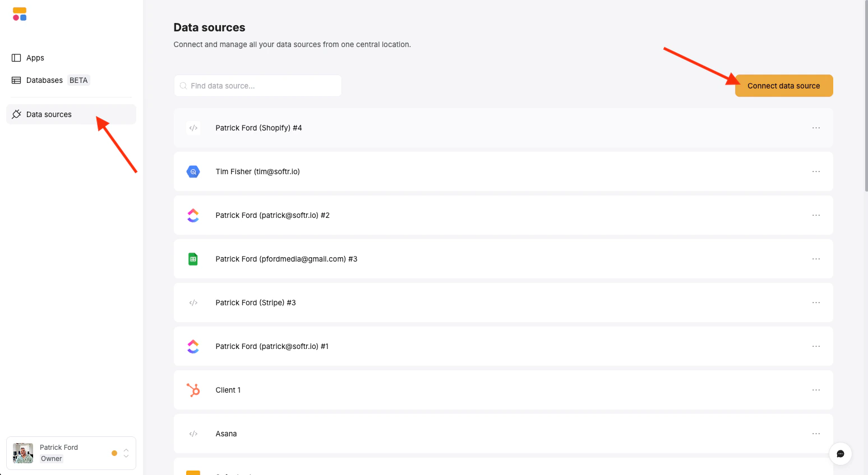Click the code icon for Patrick Ford (Shopify) #4

point(193,128)
